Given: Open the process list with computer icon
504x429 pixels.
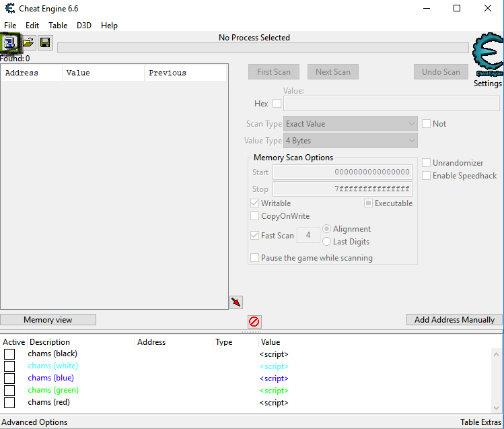Looking at the screenshot, I should coord(9,42).
